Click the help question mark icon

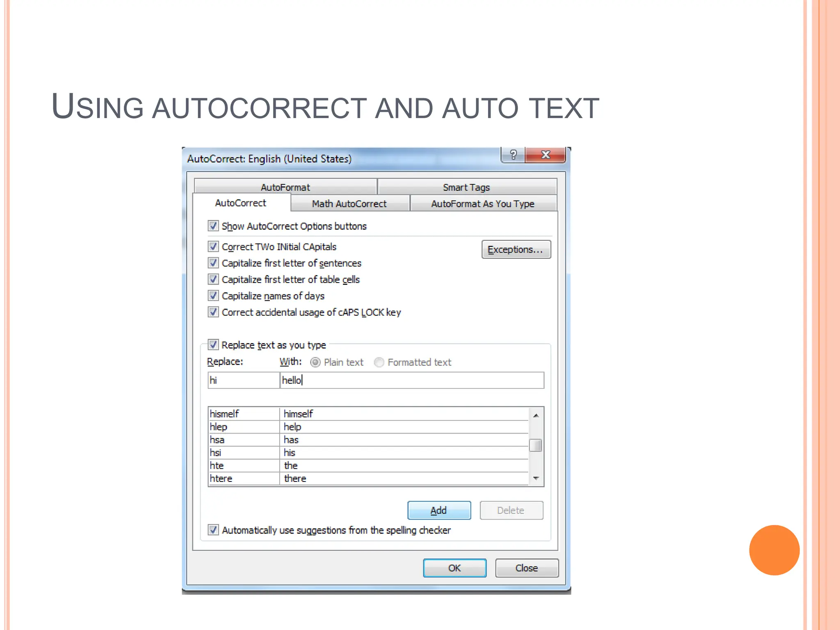(513, 155)
